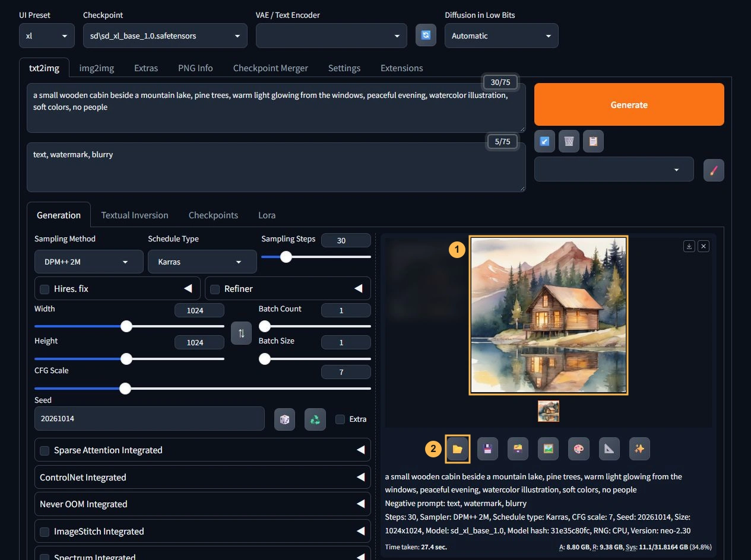Swap width and height with arrows button
This screenshot has height=560, width=751.
241,333
